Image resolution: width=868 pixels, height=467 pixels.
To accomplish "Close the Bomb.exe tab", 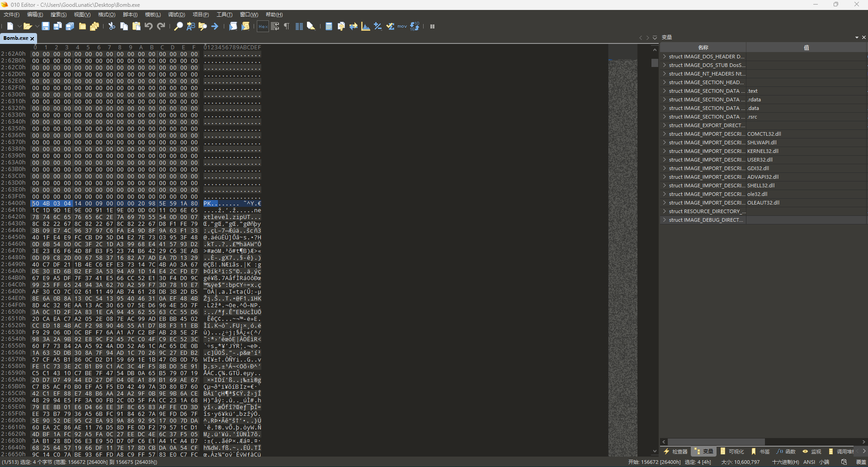I will (x=32, y=38).
